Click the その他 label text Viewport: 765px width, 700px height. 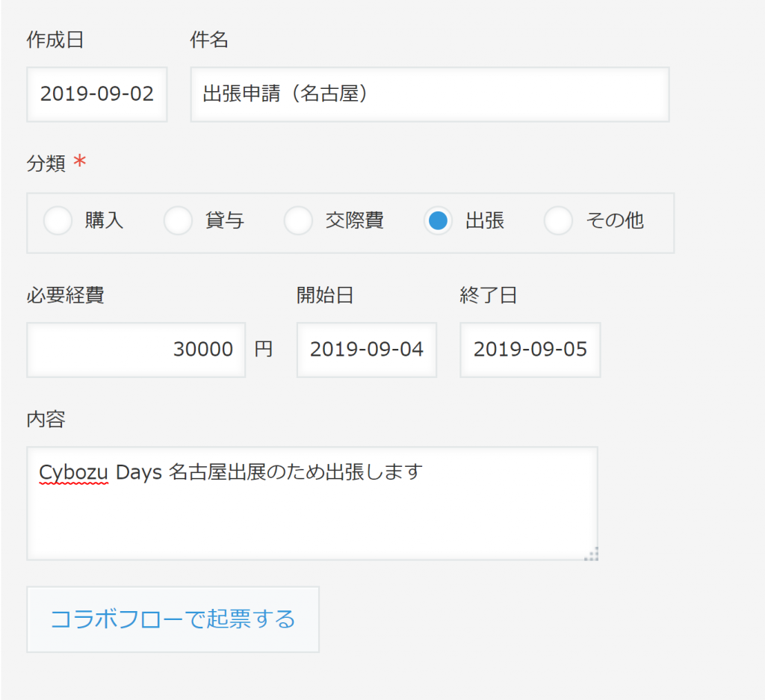tap(616, 220)
